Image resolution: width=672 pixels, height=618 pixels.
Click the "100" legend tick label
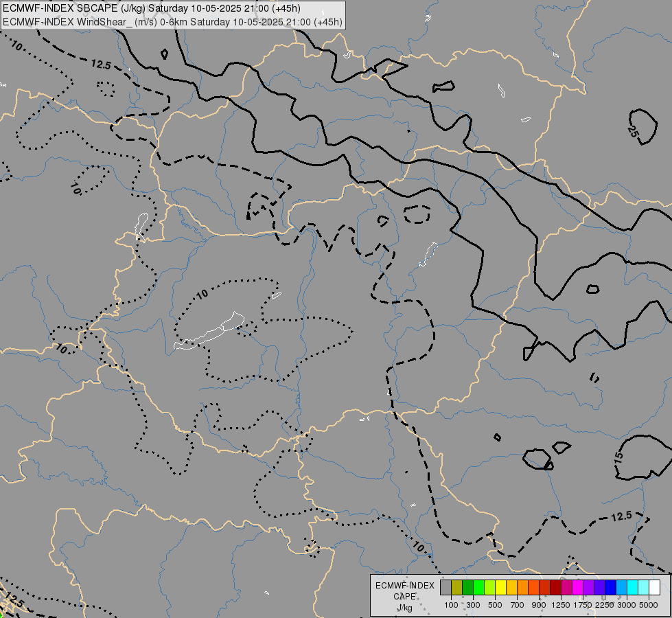451,605
